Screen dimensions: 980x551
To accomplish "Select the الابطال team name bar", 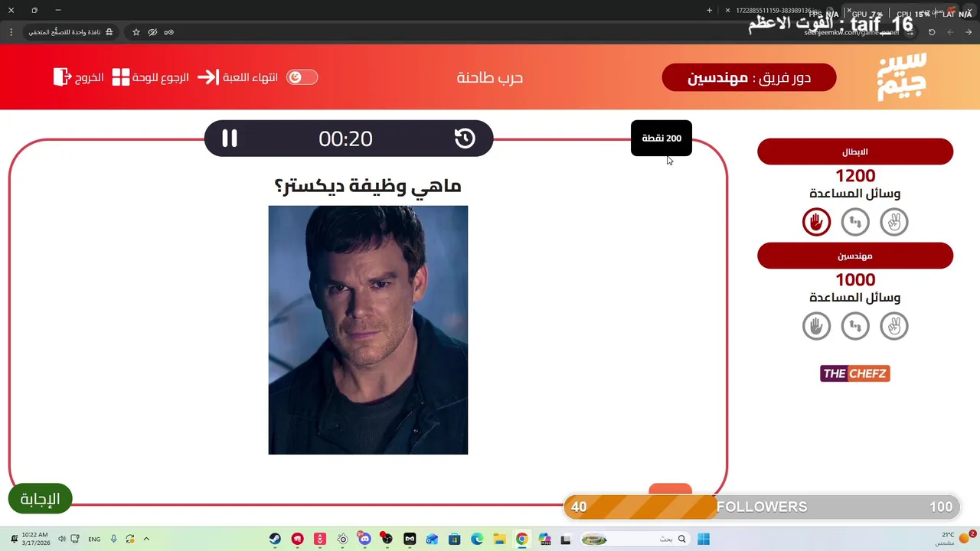I will click(855, 152).
